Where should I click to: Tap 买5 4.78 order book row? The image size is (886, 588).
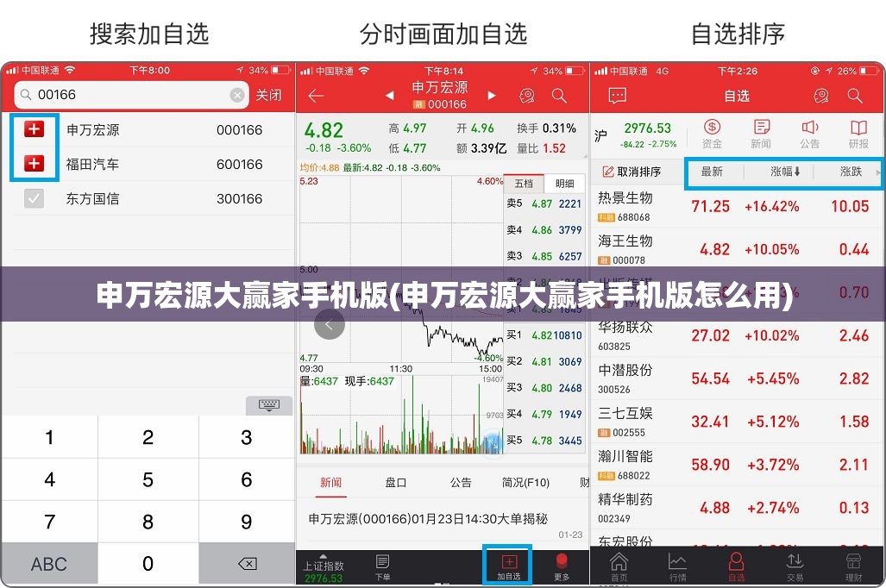(544, 440)
